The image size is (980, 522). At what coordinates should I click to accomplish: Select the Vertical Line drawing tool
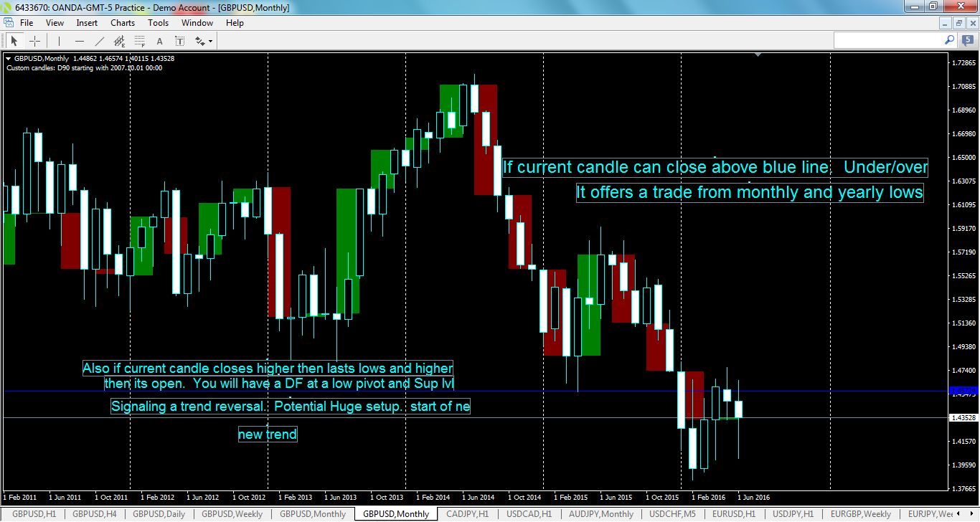tap(58, 41)
